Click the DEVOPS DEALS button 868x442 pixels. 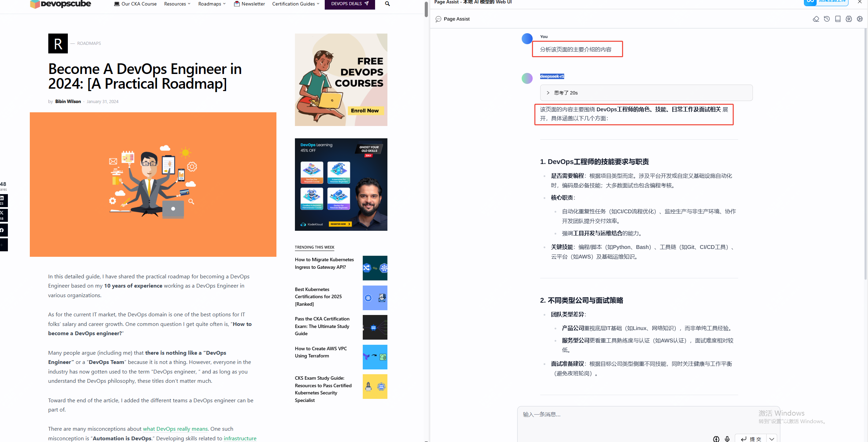pos(349,4)
